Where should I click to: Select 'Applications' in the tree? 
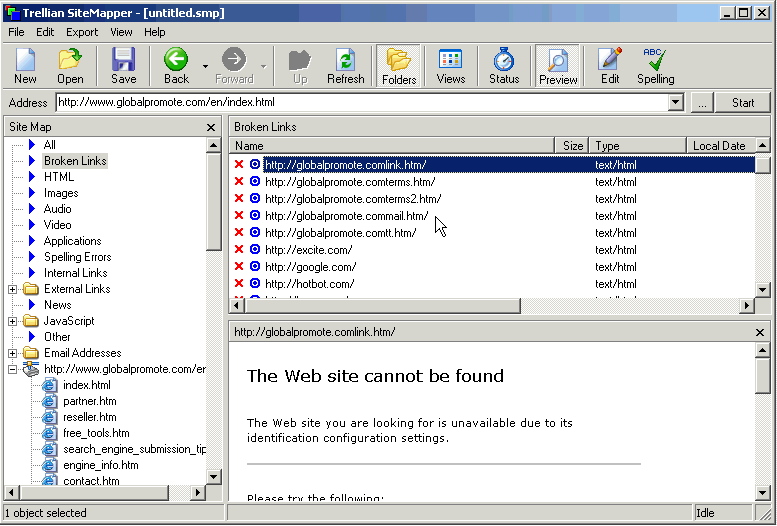pyautogui.click(x=72, y=241)
